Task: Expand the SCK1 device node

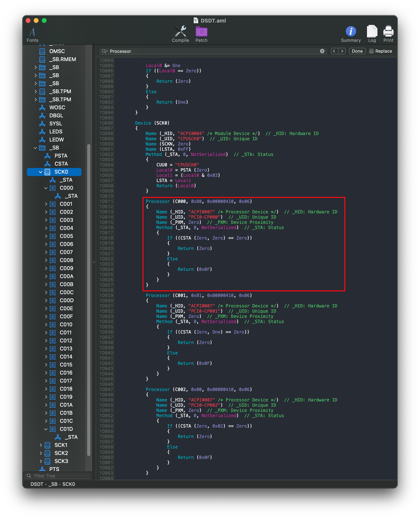Action: pyautogui.click(x=41, y=445)
